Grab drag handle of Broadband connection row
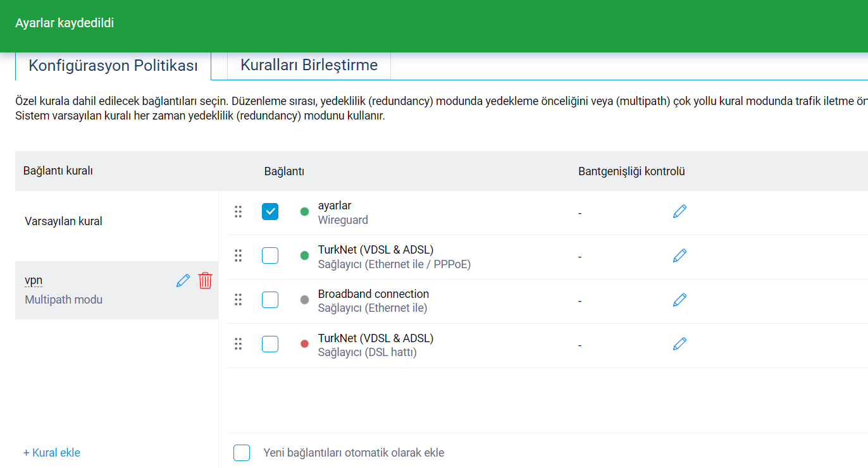 [239, 300]
